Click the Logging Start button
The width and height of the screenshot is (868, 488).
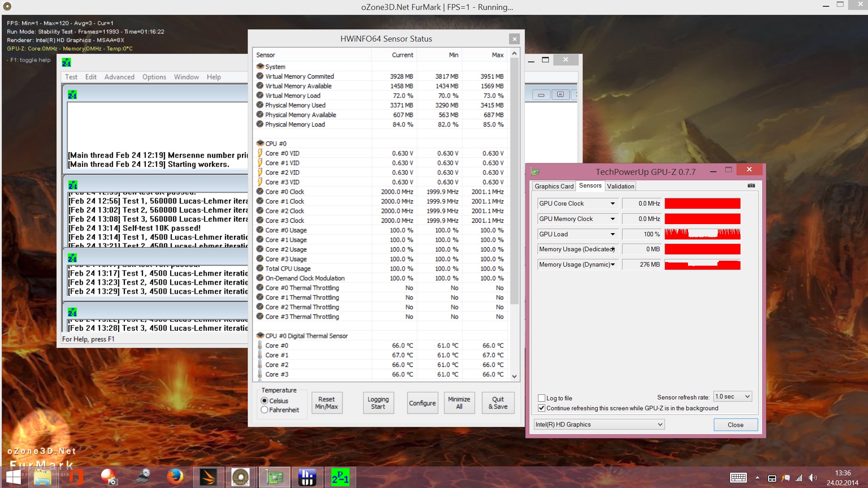point(378,403)
